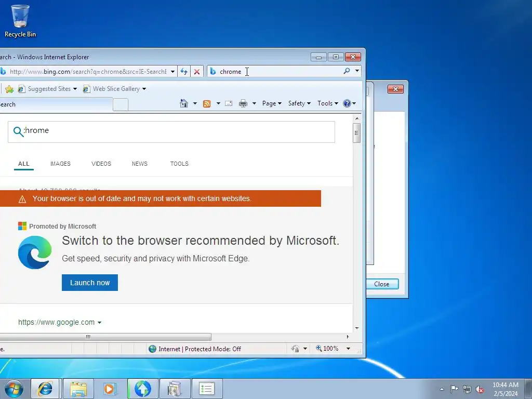This screenshot has height=399, width=532.
Task: Open search provider options dropdown
Action: (357, 71)
